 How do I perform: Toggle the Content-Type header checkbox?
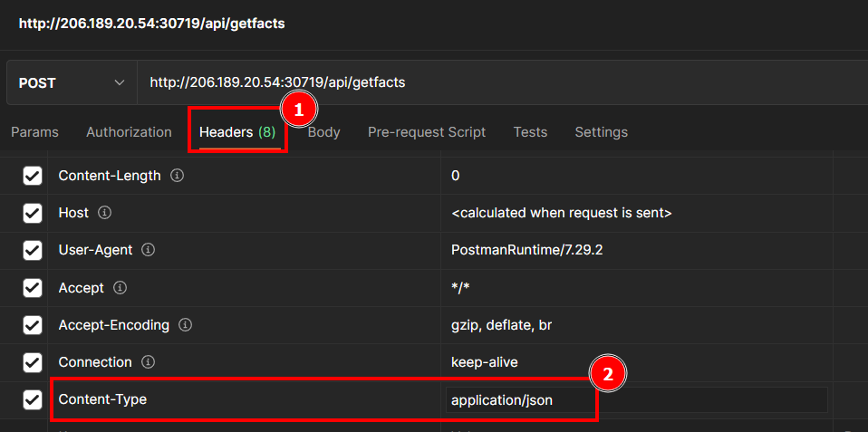tap(33, 399)
